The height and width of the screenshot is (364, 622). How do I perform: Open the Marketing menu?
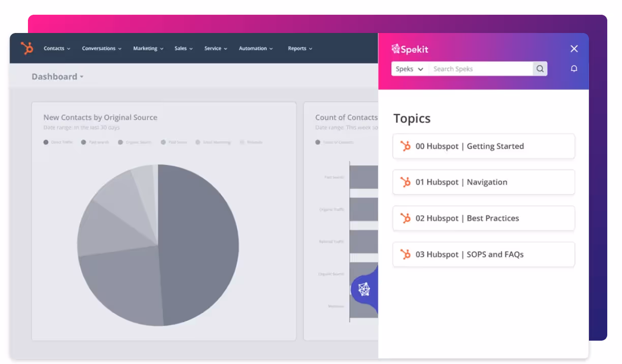tap(148, 49)
